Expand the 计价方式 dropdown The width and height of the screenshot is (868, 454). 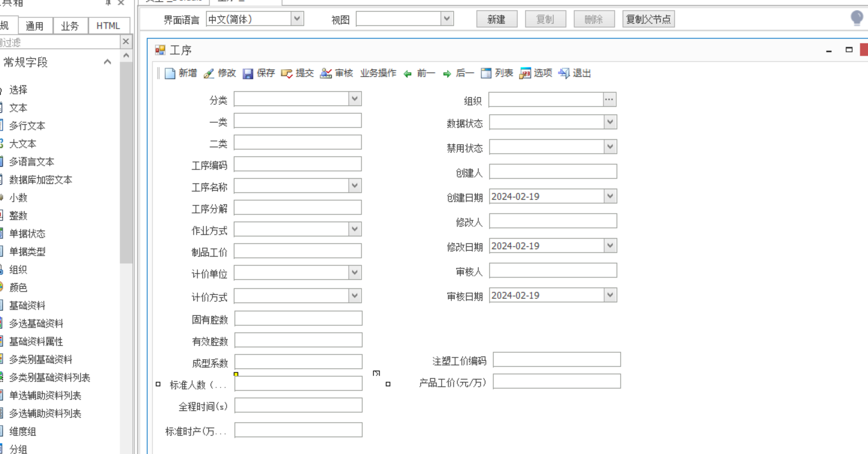[x=355, y=296]
